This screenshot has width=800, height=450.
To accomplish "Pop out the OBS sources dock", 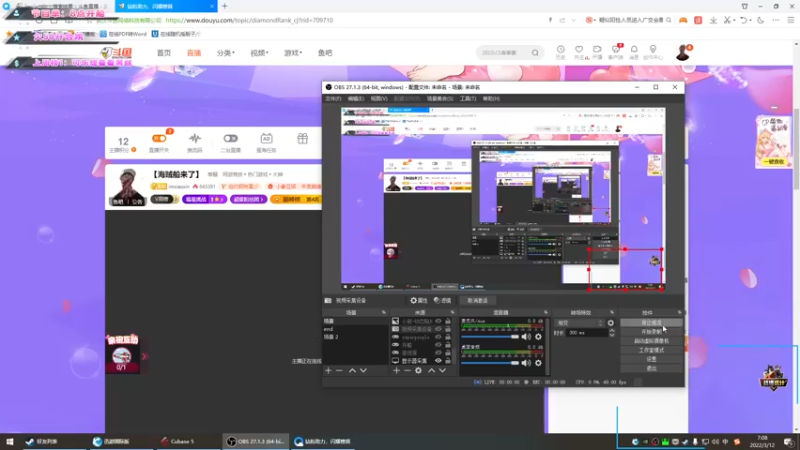I will [452, 312].
